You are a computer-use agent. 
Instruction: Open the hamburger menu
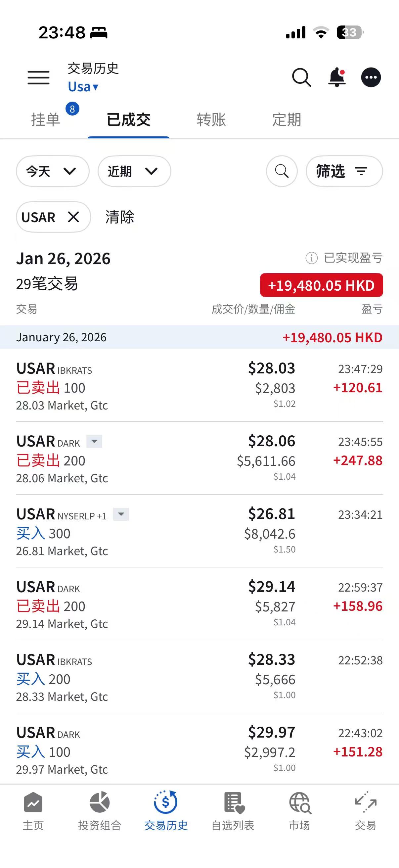pos(38,77)
